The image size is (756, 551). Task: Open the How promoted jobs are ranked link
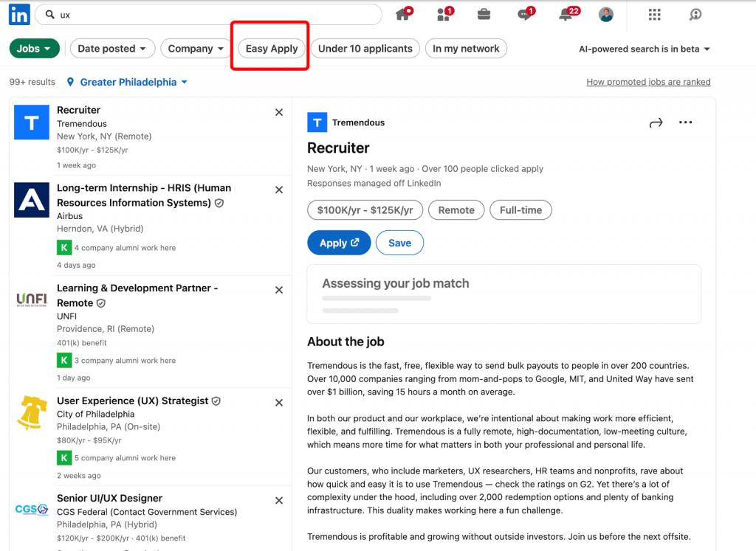(x=648, y=82)
